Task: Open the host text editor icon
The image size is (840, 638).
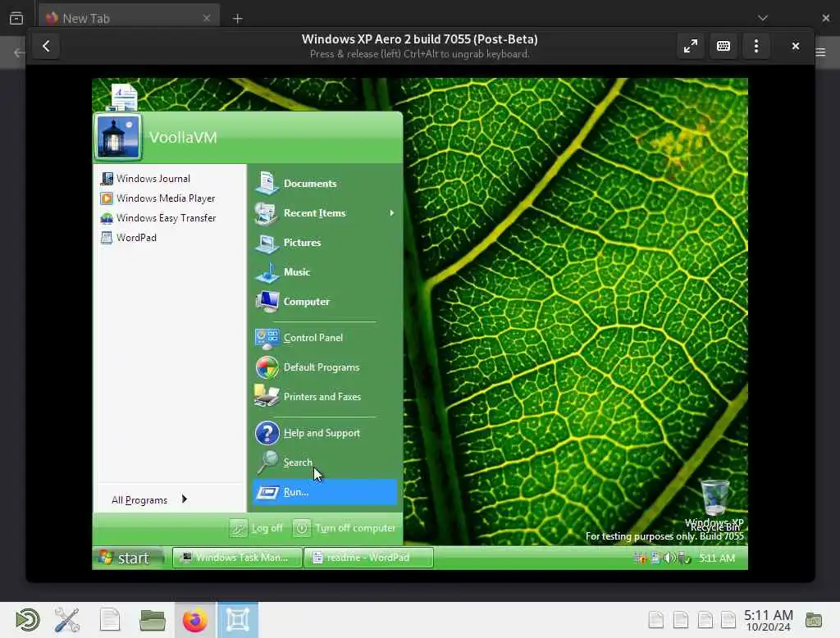Action: [x=110, y=620]
